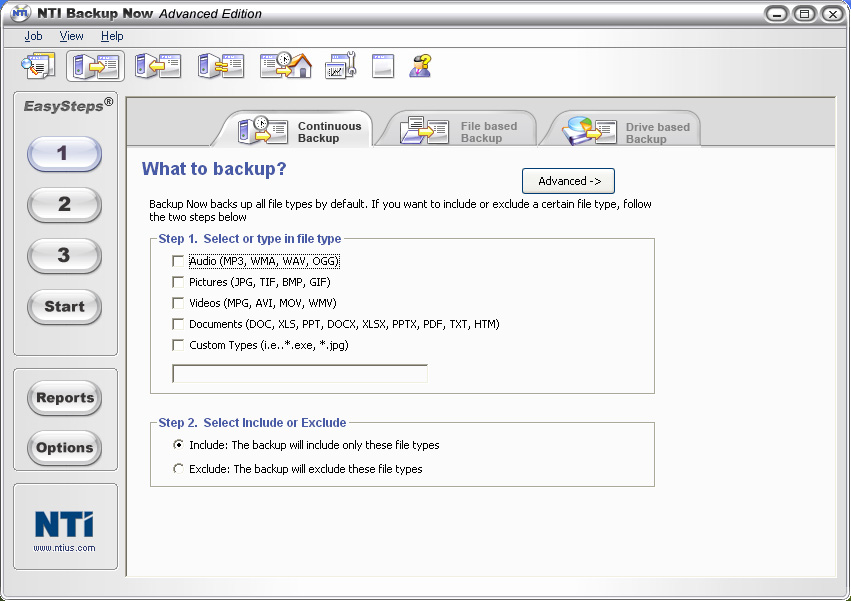The image size is (851, 601).
Task: Open the tools wrench toolbar icon
Action: click(x=340, y=66)
